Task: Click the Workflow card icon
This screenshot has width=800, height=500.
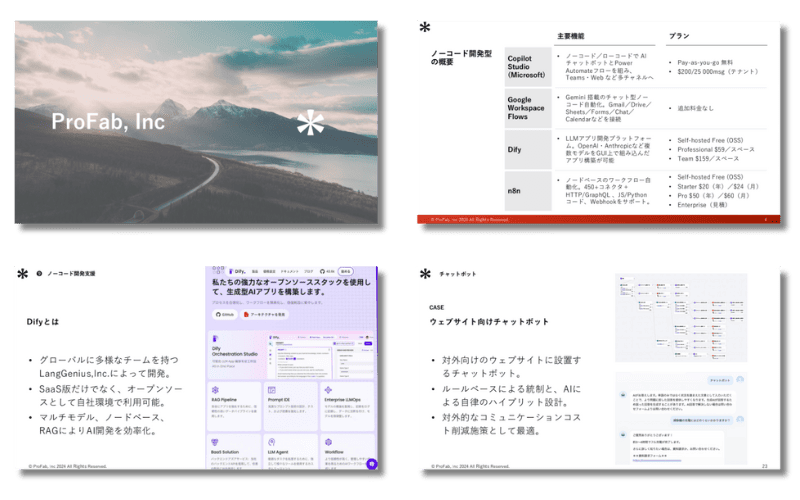Action: click(327, 439)
